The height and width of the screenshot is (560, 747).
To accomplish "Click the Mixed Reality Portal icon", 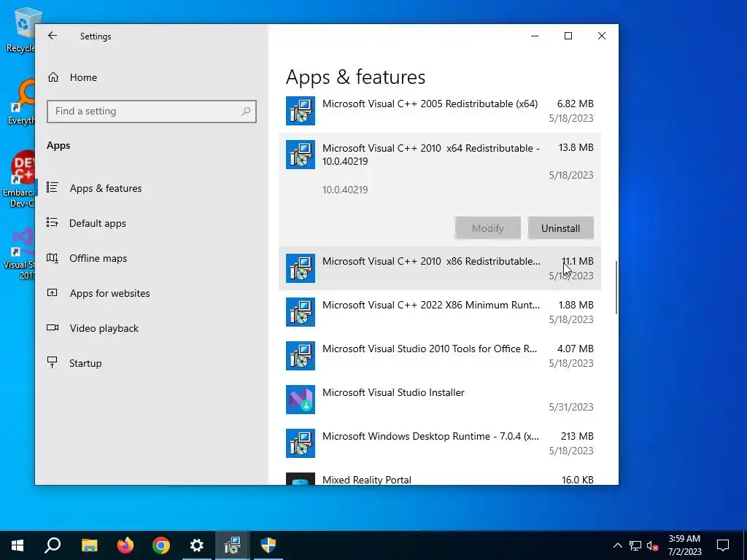I will coord(300,478).
